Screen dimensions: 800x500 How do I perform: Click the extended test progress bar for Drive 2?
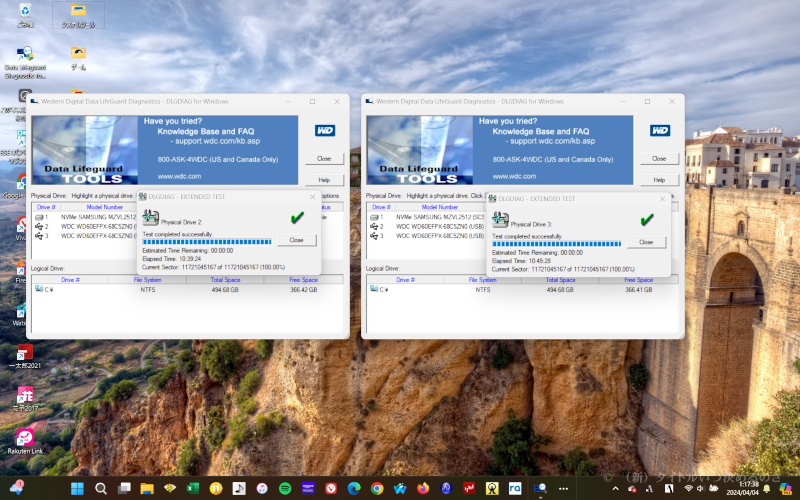[207, 242]
